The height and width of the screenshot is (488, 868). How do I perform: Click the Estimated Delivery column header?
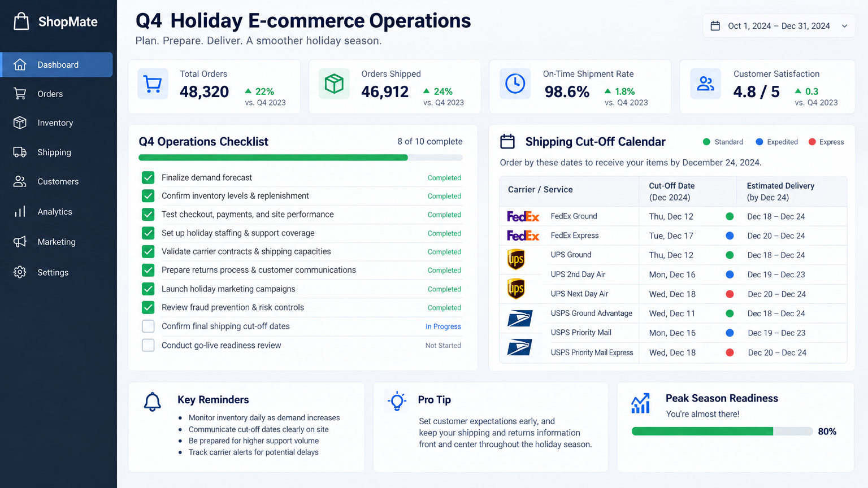coord(780,191)
